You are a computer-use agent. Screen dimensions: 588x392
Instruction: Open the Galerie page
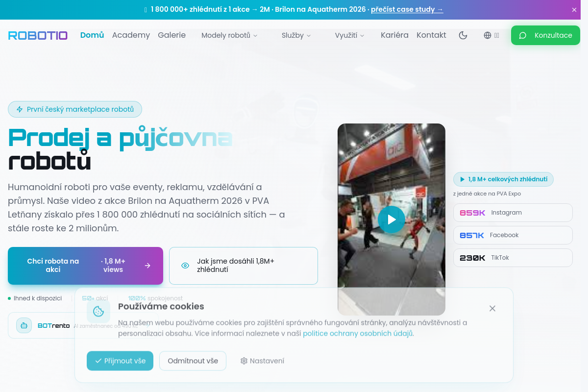point(171,35)
